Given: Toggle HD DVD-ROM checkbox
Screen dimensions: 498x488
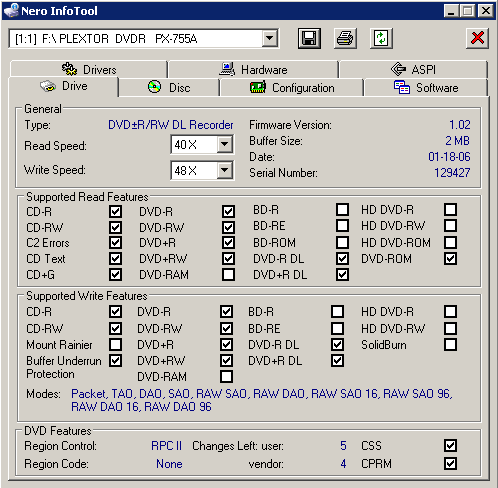Looking at the screenshot, I should coord(450,242).
